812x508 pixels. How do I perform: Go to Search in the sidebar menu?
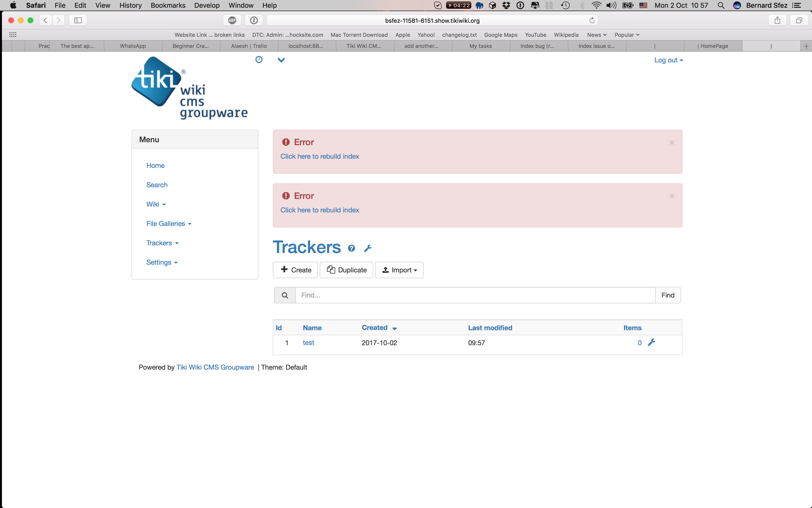point(157,185)
